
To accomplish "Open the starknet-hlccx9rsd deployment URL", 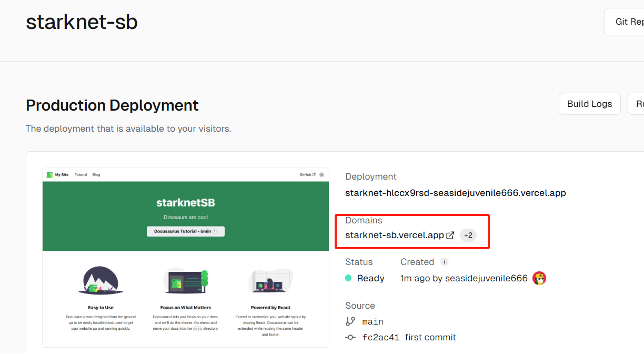I will [x=455, y=193].
